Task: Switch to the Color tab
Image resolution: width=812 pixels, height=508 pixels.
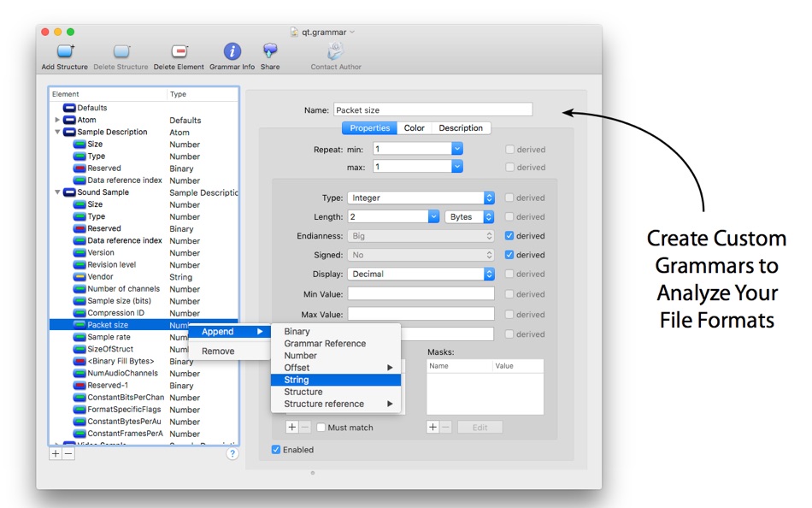Action: (x=415, y=127)
